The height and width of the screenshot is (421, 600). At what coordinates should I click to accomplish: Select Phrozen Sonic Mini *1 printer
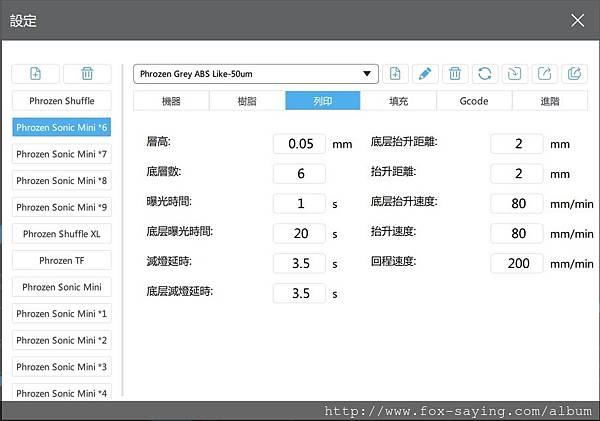[62, 313]
